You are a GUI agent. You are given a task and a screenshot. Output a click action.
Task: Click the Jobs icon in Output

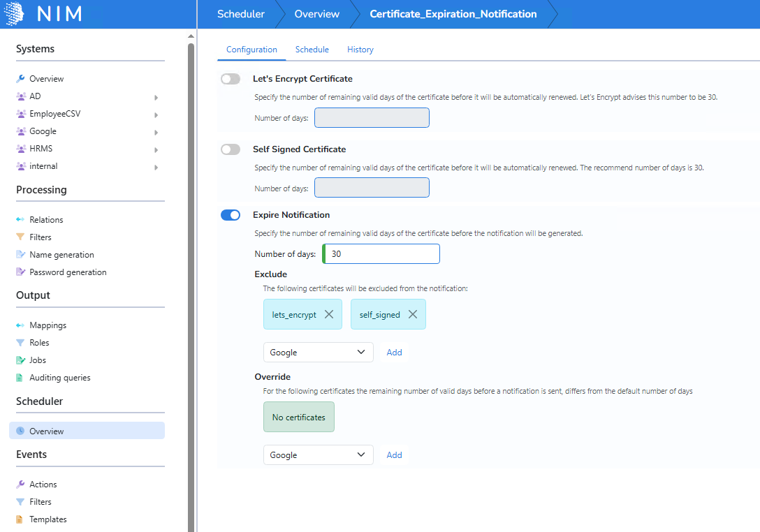point(20,360)
